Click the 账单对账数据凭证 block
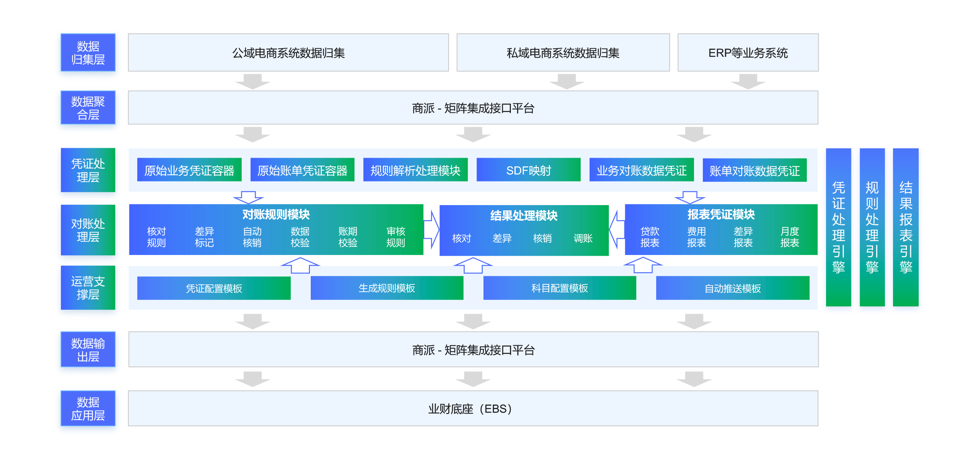Screen dimensions: 980x456 pyautogui.click(x=755, y=170)
